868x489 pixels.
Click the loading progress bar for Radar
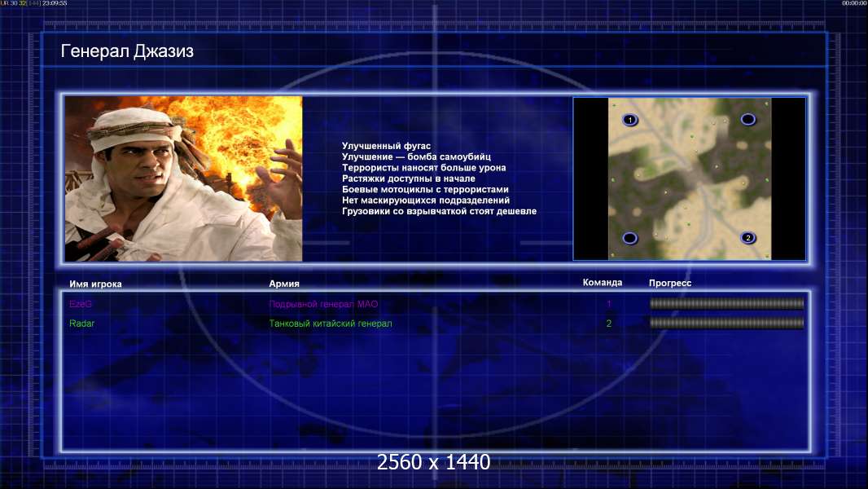tap(726, 323)
